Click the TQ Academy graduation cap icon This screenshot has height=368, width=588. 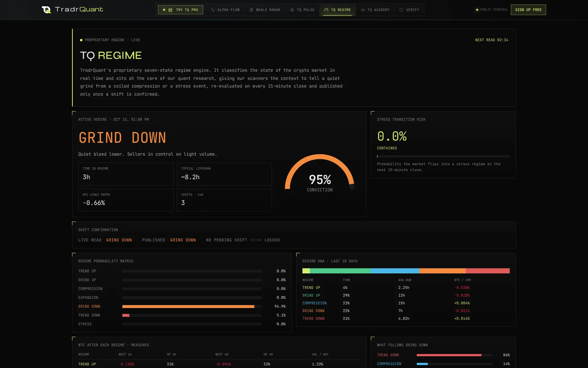pyautogui.click(x=363, y=10)
